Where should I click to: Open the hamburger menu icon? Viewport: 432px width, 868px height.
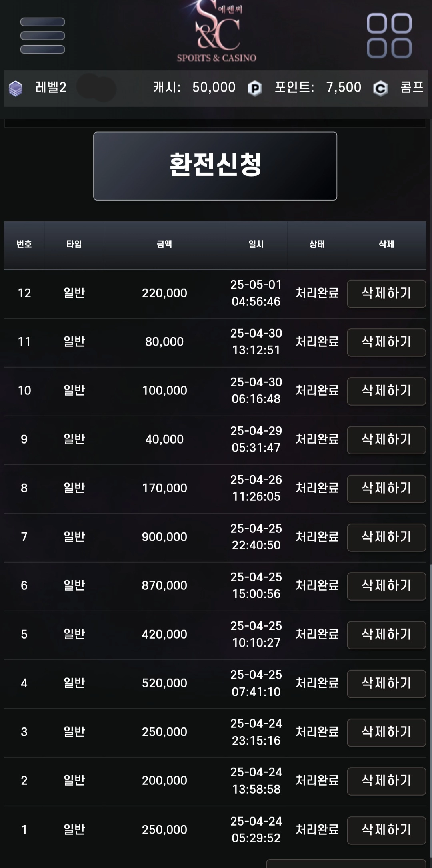(x=42, y=36)
